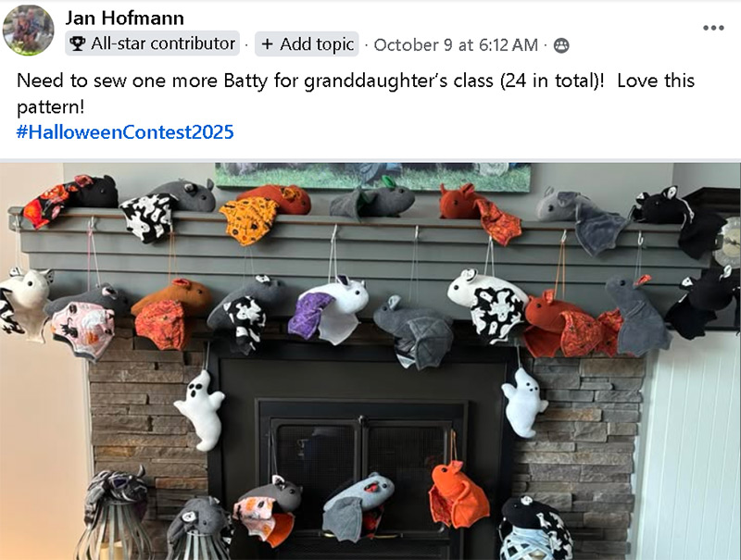Click the left hanging white ghost plush
The image size is (741, 560).
pos(200,410)
